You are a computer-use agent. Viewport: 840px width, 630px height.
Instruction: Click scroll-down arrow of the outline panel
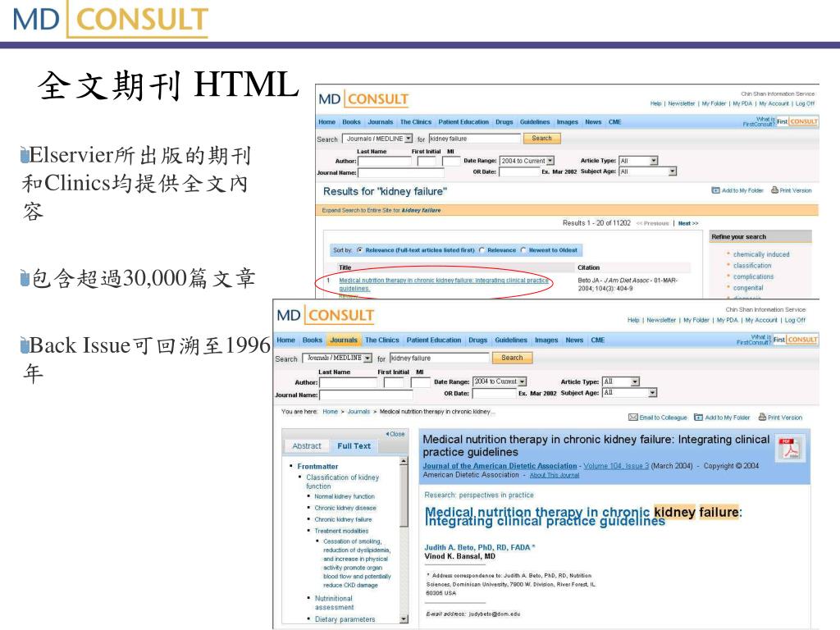click(x=404, y=619)
